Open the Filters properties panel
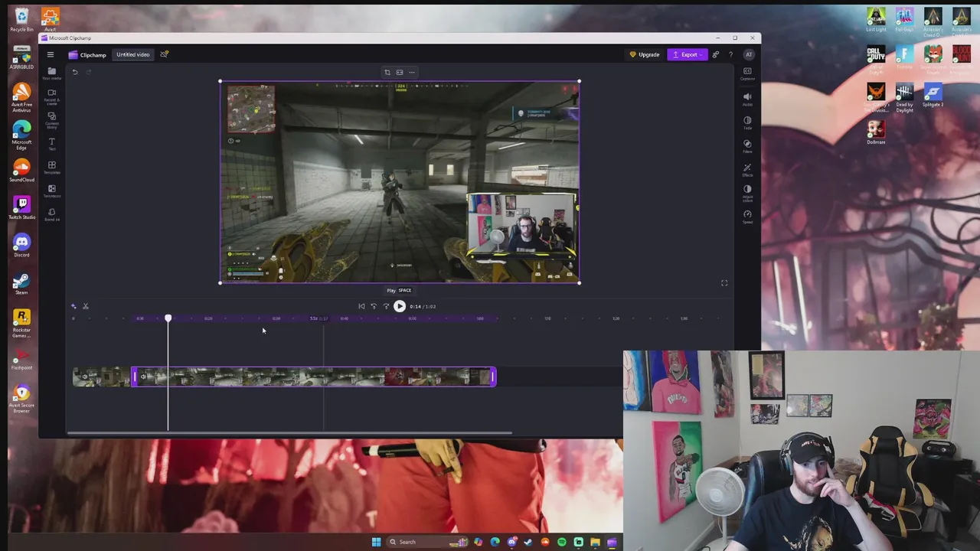The image size is (980, 551). [747, 146]
